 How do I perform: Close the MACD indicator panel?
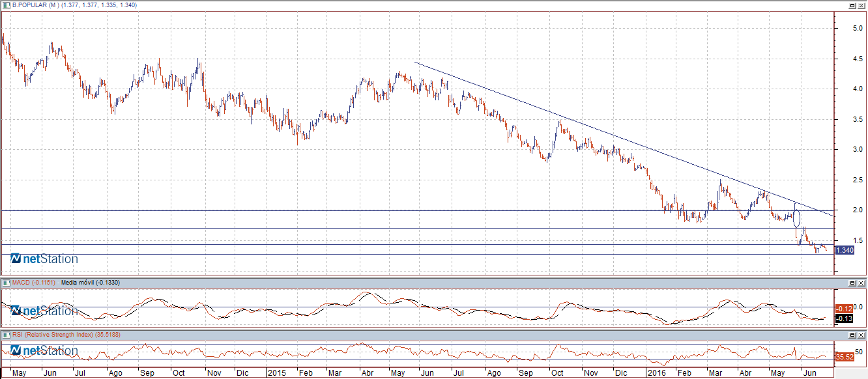coord(861,283)
